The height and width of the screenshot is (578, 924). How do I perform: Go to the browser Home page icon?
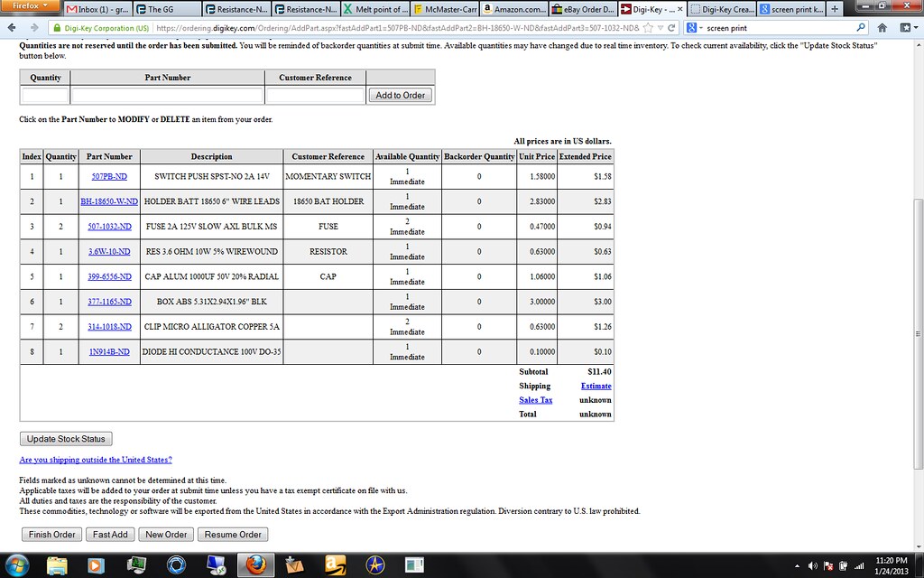[x=882, y=28]
